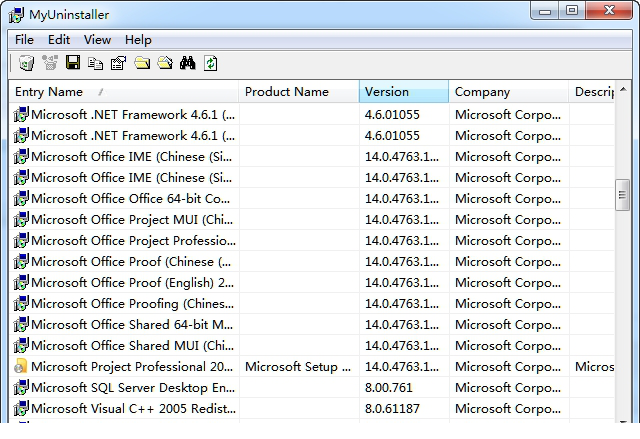Click the icon beside Microsoft Office Shared 64-bit M...

(x=21, y=325)
